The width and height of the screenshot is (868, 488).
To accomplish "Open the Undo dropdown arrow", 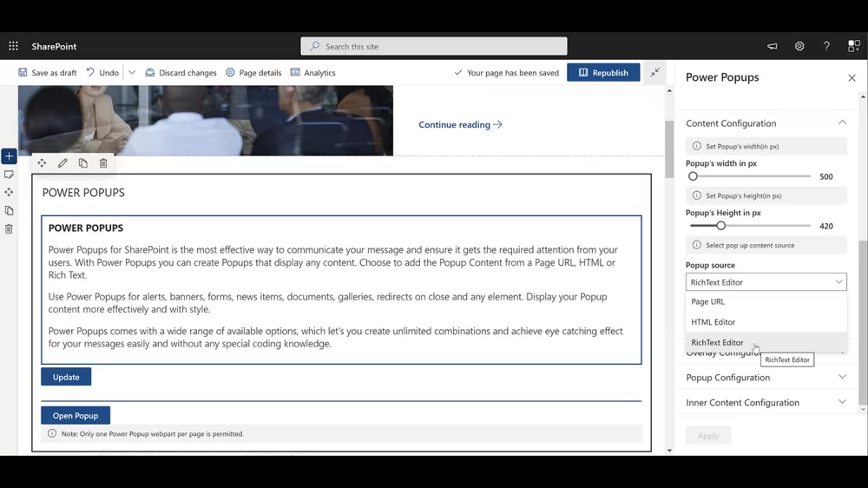I will pyautogui.click(x=132, y=73).
